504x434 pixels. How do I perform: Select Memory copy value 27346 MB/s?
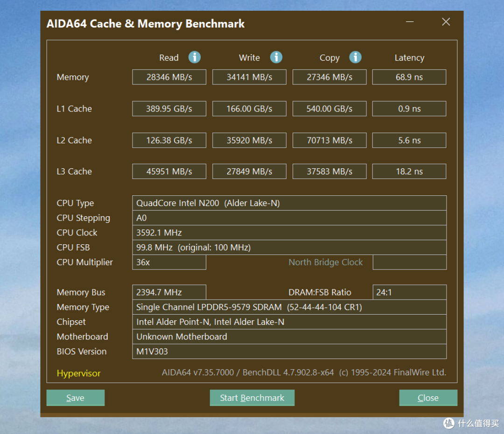329,77
